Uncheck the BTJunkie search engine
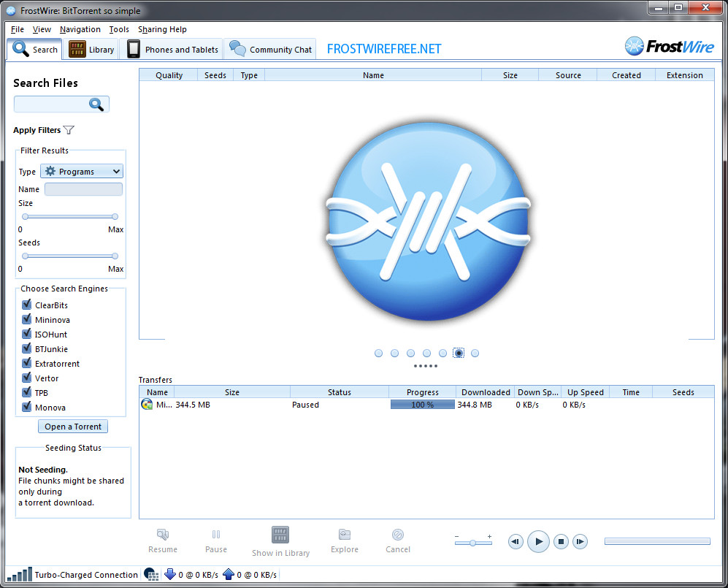 [26, 349]
